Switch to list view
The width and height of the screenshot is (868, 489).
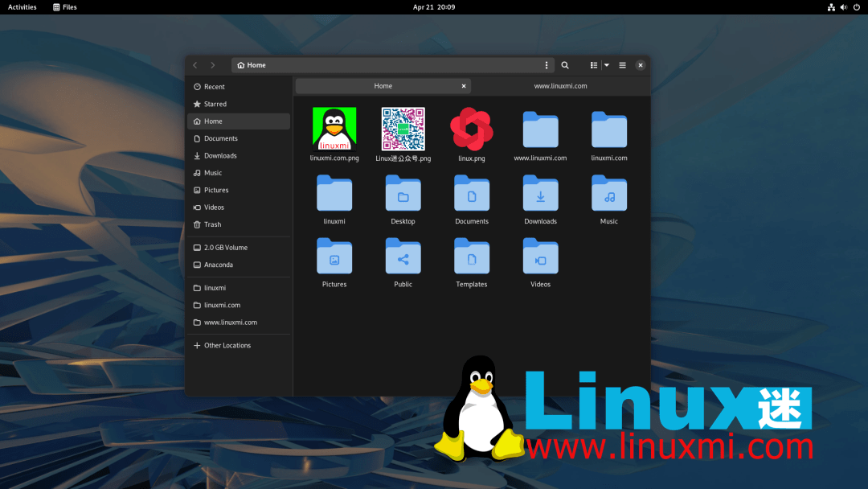point(592,65)
